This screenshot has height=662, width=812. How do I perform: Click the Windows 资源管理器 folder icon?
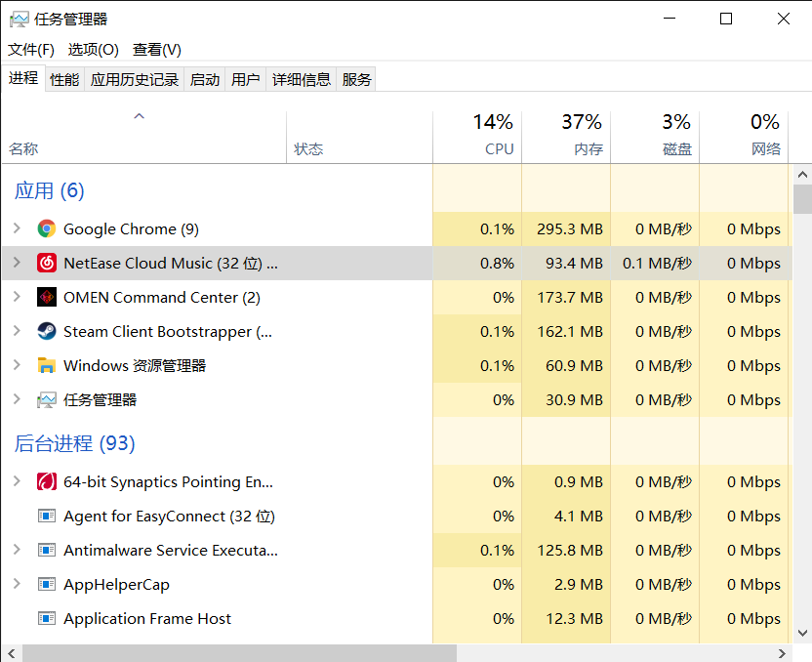point(46,366)
